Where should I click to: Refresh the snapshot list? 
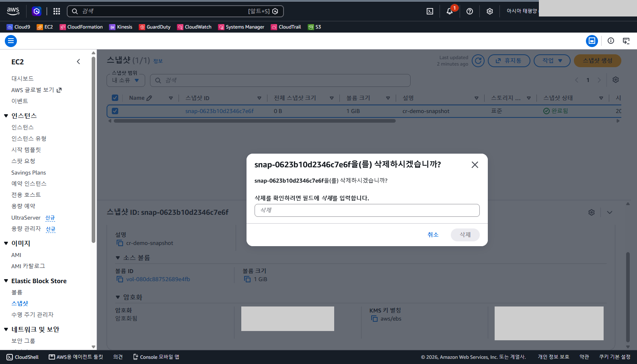tap(478, 61)
